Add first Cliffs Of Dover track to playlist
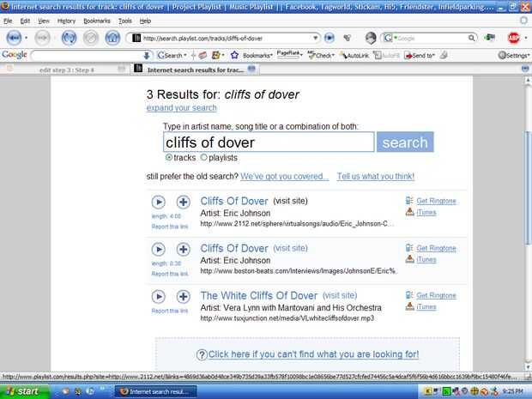 pos(184,202)
